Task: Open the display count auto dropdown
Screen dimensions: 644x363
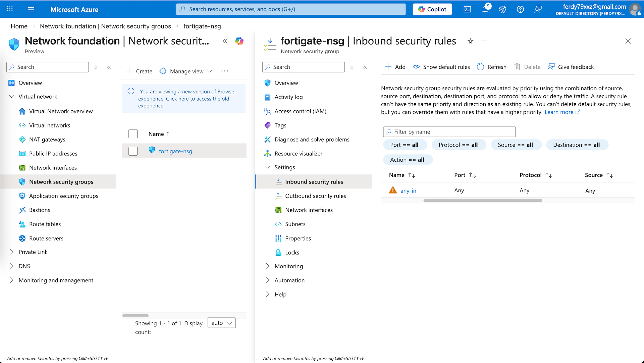Action: pyautogui.click(x=221, y=323)
